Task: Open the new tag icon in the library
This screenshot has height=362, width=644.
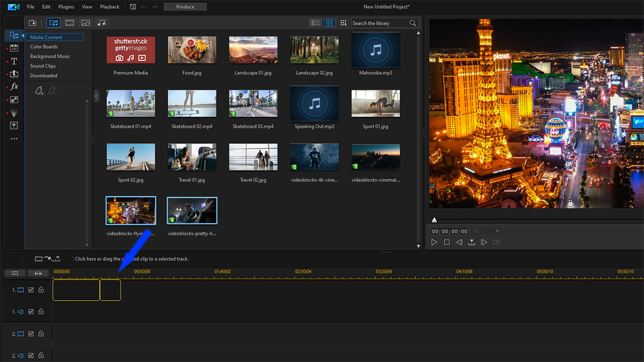Action: 38,91
